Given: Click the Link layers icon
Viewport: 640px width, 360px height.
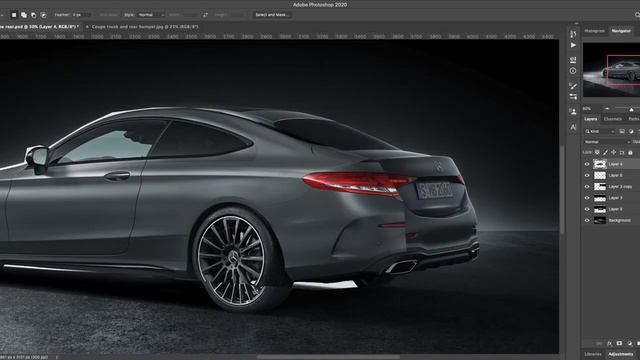Looking at the screenshot, I should (x=599, y=344).
